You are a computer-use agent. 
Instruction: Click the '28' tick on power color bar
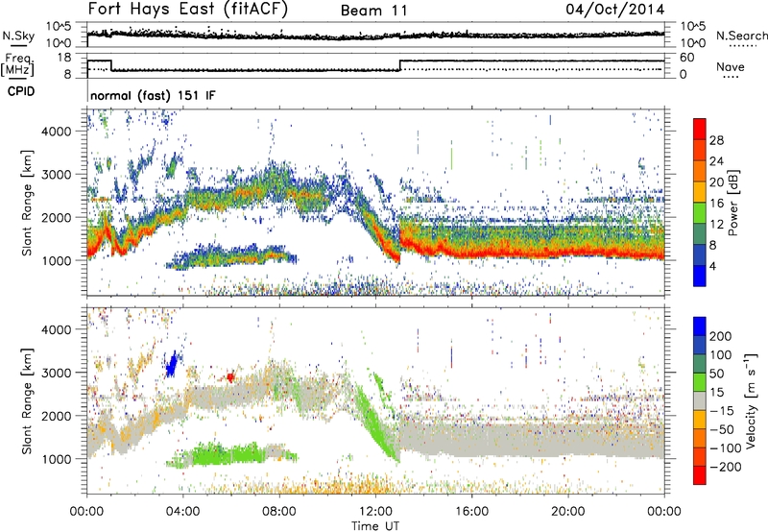pyautogui.click(x=716, y=140)
